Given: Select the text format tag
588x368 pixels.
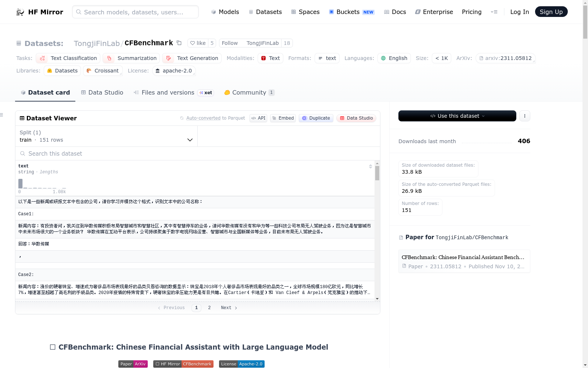Looking at the screenshot, I should [327, 58].
